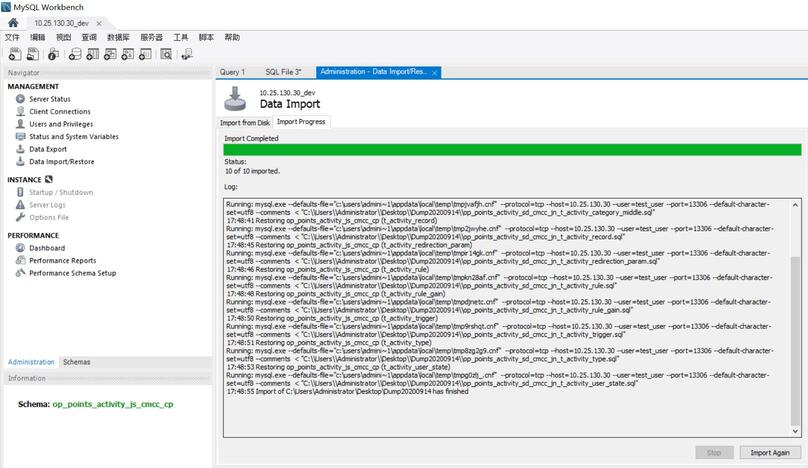808x468 pixels.
Task: Open the 查询 menu
Action: click(89, 37)
